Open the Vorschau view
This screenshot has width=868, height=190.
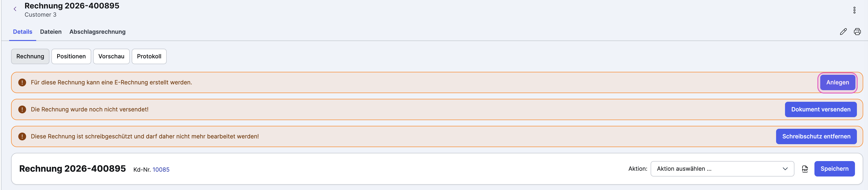click(111, 56)
